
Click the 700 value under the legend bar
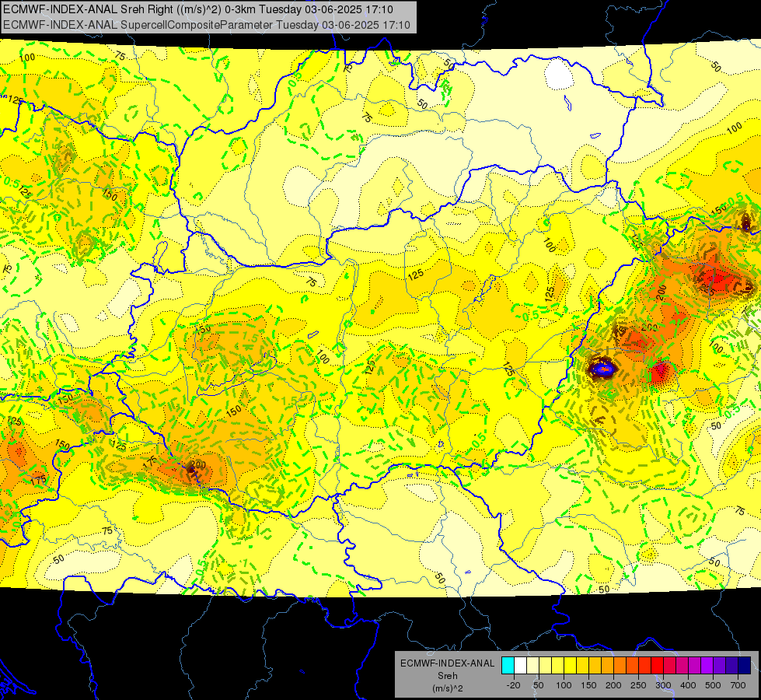738,685
